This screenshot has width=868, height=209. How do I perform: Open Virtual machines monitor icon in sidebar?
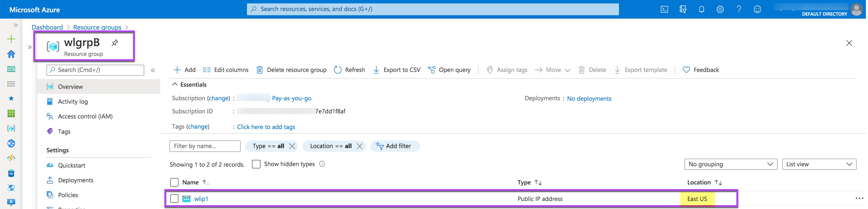[x=11, y=202]
